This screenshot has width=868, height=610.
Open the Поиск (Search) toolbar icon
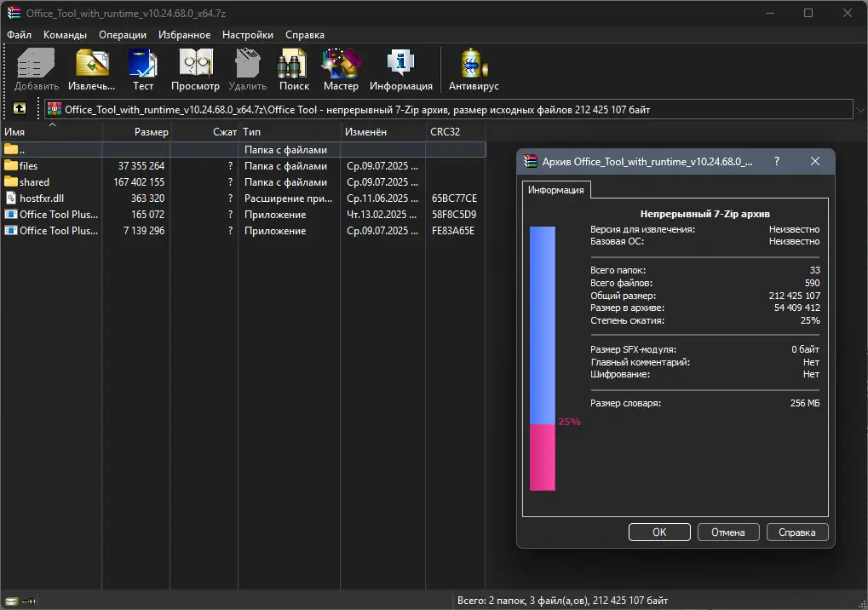point(293,68)
